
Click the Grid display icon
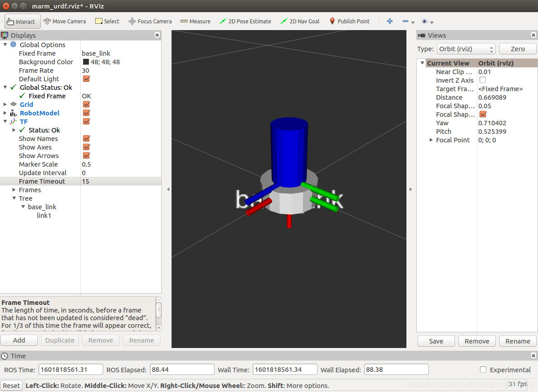coord(13,104)
